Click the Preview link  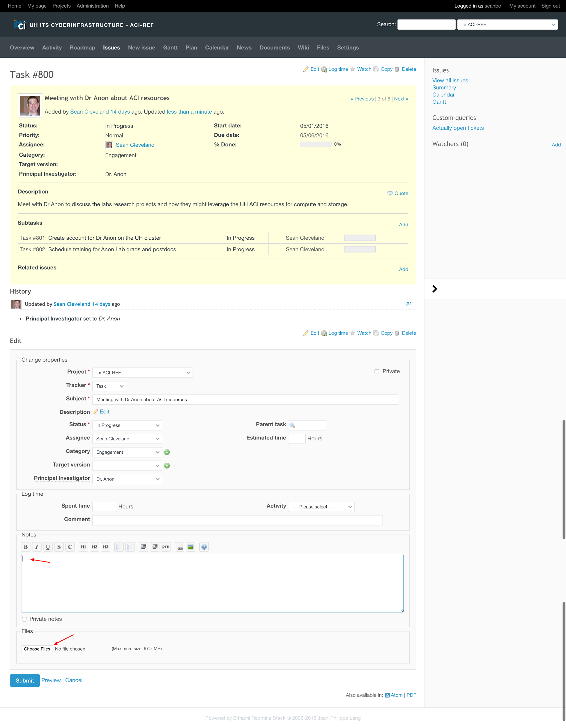[51, 680]
